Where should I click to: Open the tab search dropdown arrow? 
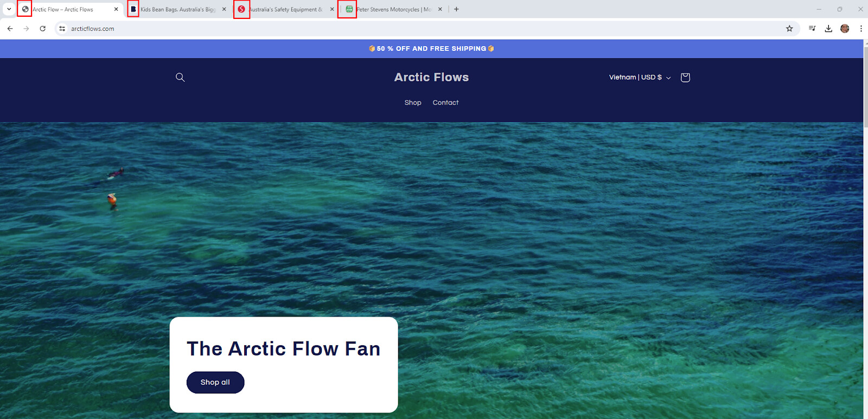pos(9,9)
